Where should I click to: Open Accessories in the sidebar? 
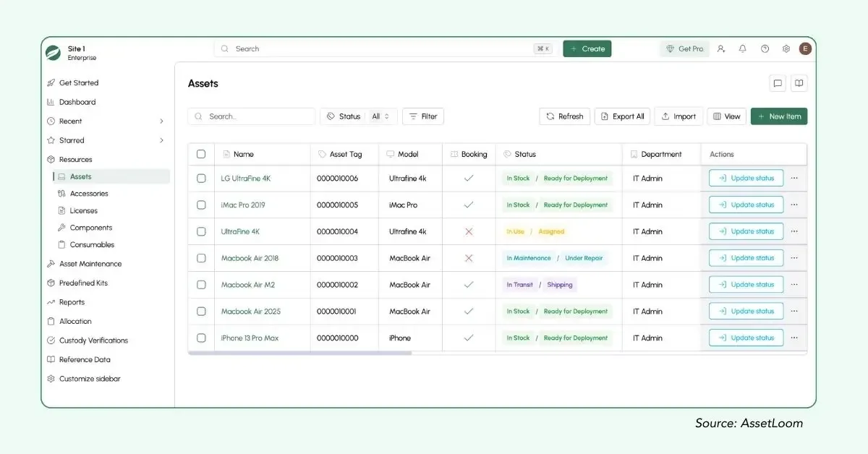(89, 194)
